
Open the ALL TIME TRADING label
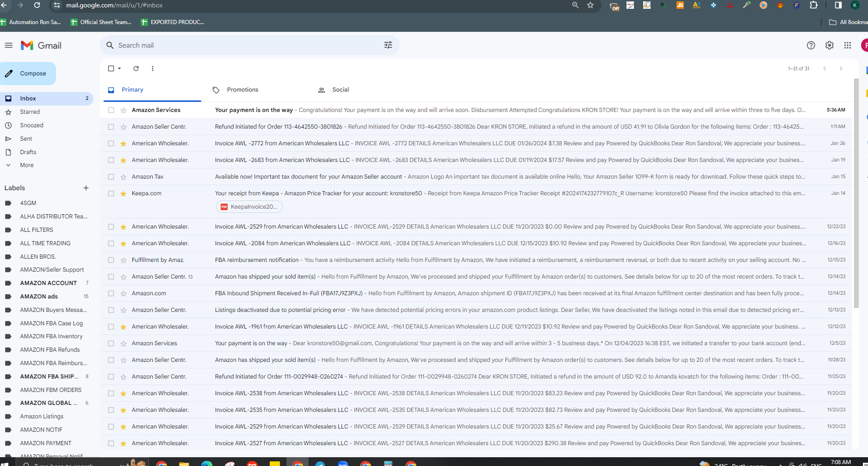pyautogui.click(x=45, y=243)
